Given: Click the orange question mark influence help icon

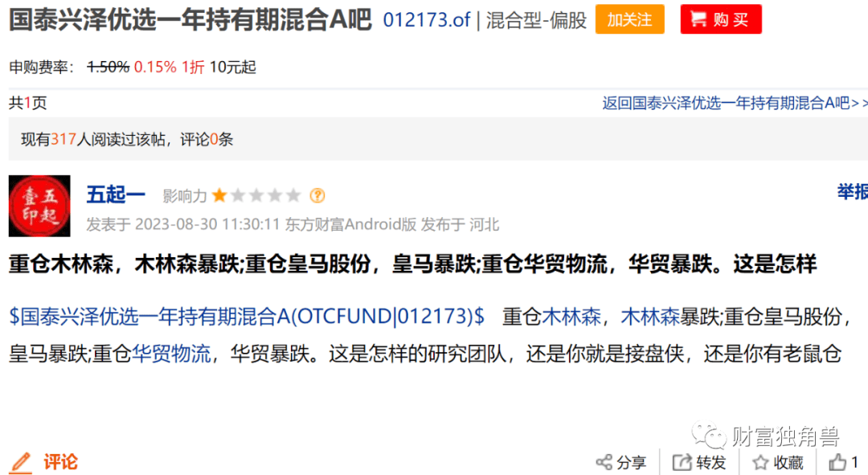Looking at the screenshot, I should (x=317, y=195).
